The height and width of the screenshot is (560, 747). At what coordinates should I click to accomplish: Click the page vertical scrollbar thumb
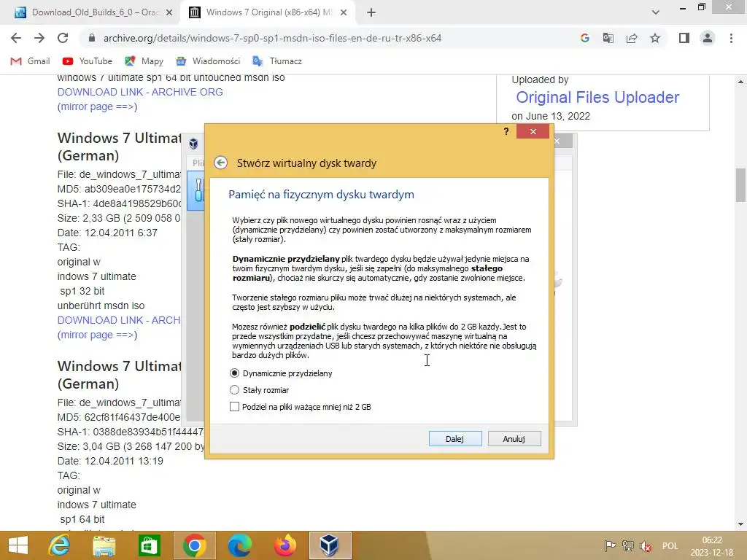click(x=741, y=184)
